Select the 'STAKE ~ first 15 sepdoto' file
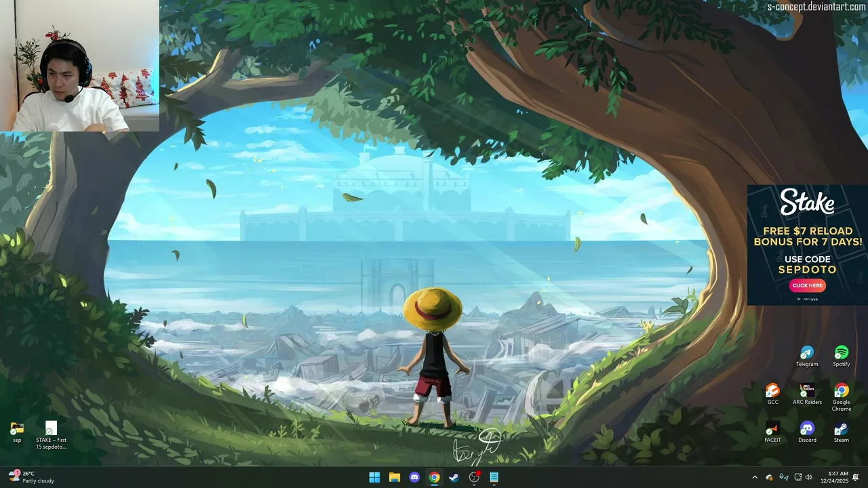This screenshot has height=488, width=868. [52, 435]
